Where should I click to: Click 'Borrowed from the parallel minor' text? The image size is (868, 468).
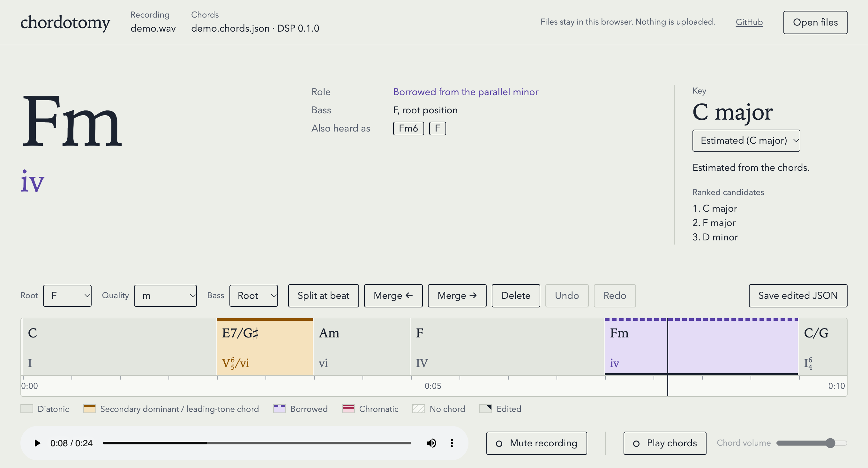pyautogui.click(x=466, y=92)
